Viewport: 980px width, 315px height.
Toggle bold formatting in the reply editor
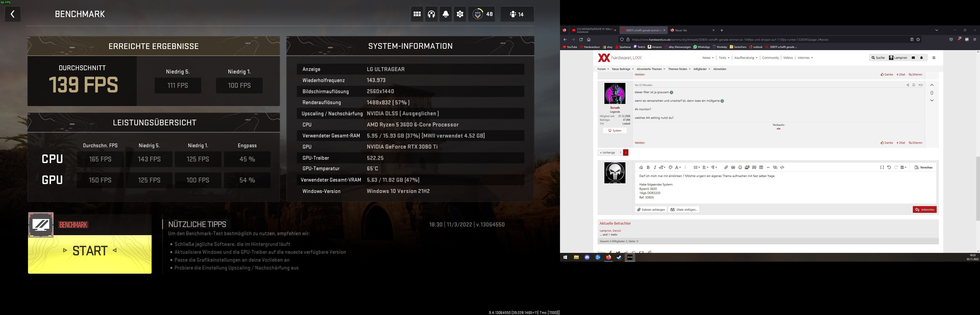coord(648,167)
